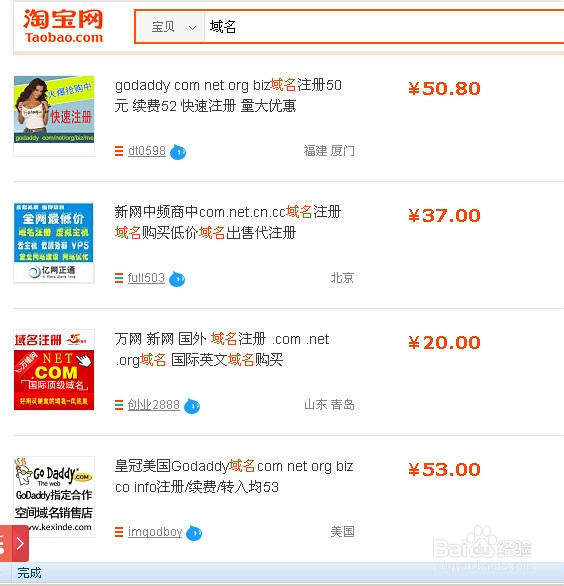Click the search box containing 域名
Screen dimensions: 564x586
point(384,27)
